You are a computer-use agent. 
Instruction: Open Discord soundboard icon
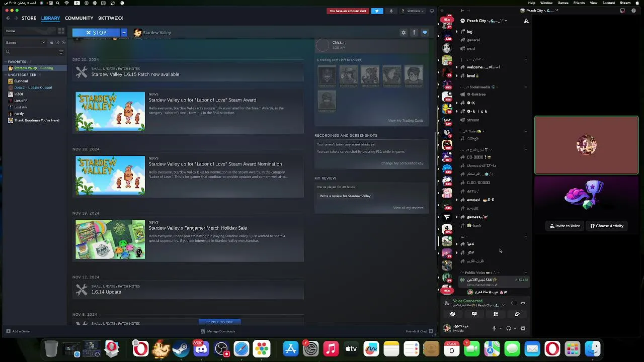tap(517, 314)
